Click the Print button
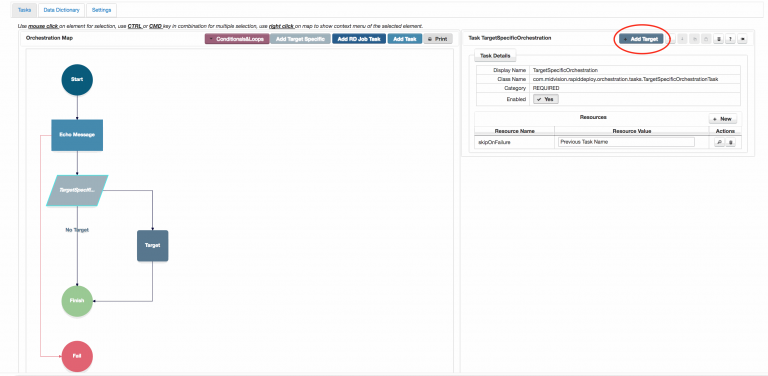Image resolution: width=768 pixels, height=376 pixels. [x=438, y=39]
